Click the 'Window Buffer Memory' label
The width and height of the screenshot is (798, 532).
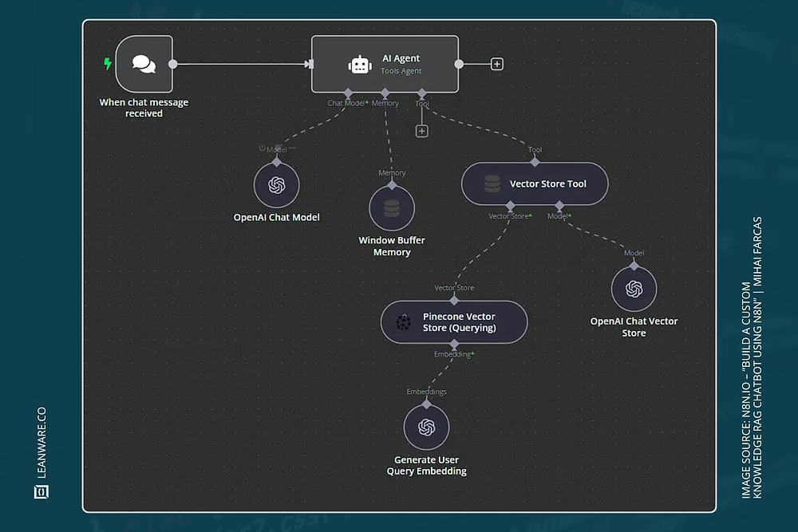point(392,246)
